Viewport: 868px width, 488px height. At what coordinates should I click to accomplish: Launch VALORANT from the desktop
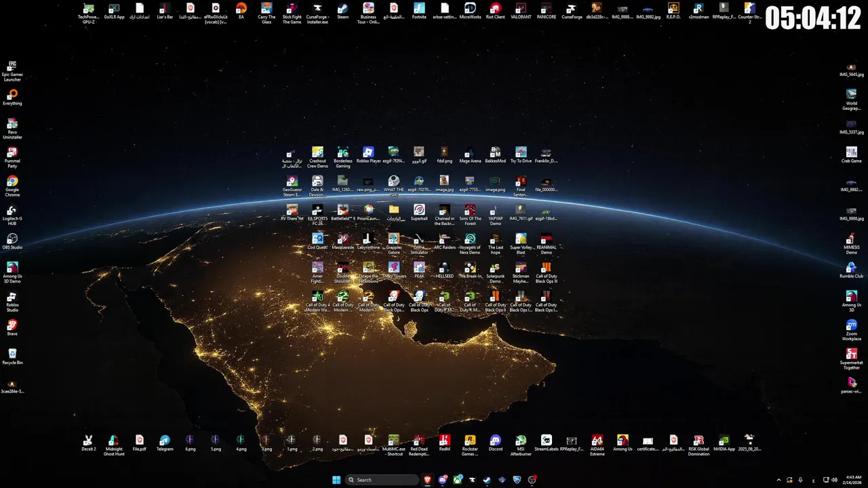pos(521,12)
